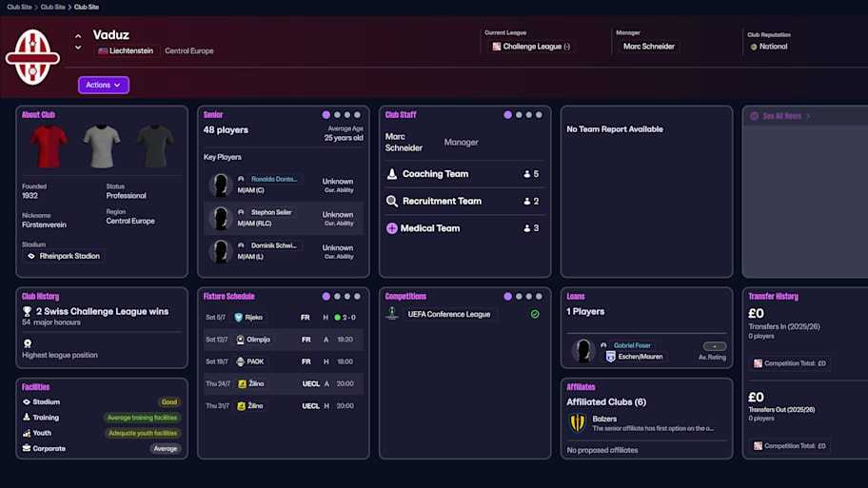Open Gabriel Foser loan player link
The image size is (868, 488).
point(632,345)
